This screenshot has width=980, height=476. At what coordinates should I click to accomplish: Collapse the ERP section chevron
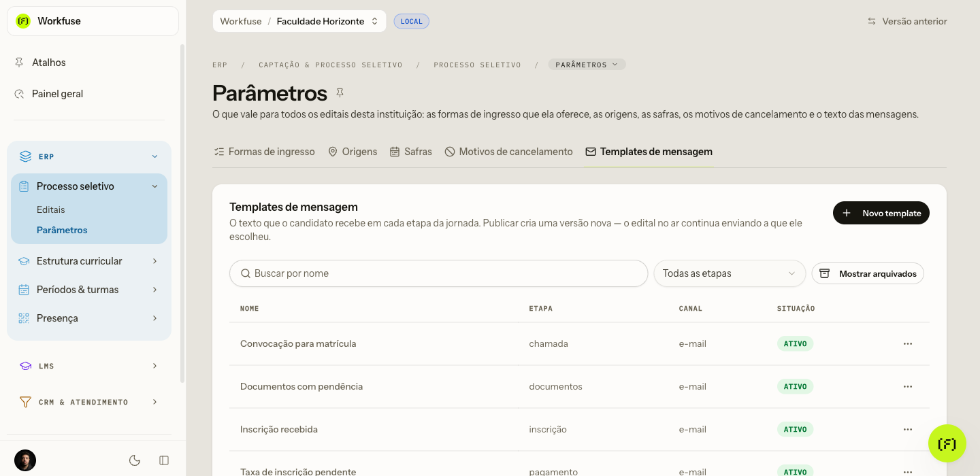click(154, 156)
